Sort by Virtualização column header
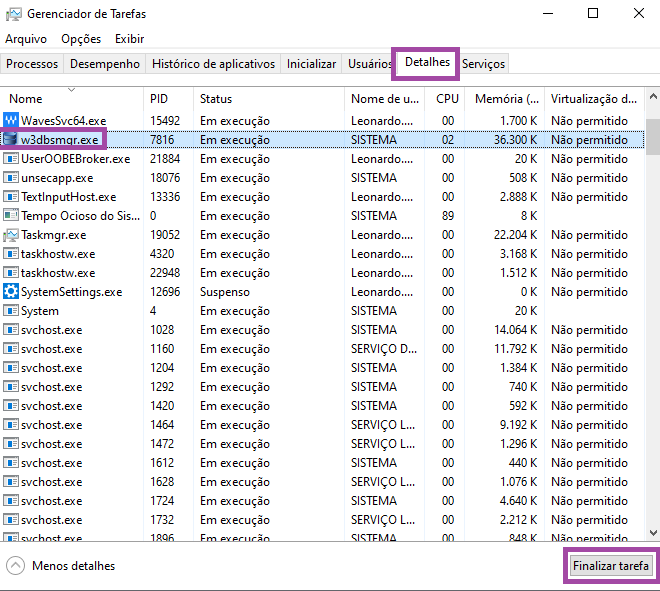The width and height of the screenshot is (660, 591). tap(594, 98)
